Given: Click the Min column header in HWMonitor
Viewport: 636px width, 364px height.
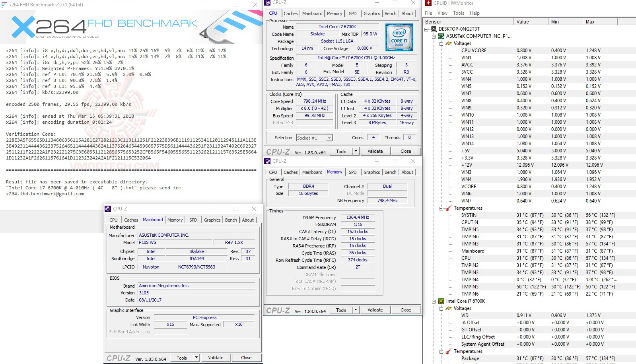Looking at the screenshot, I should click(x=565, y=21).
